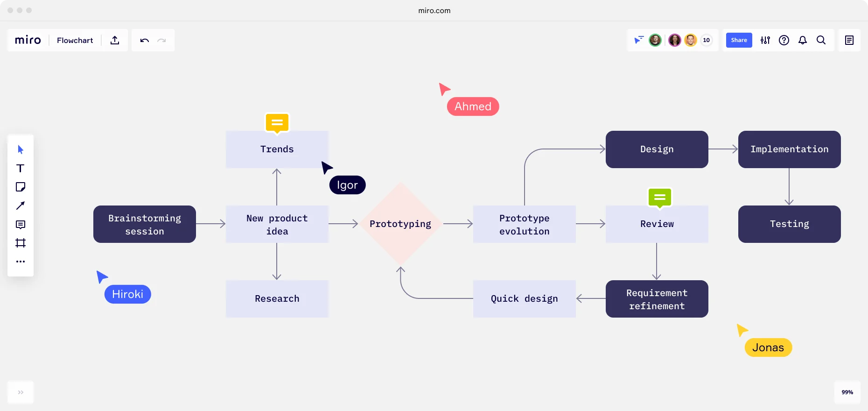This screenshot has width=868, height=411.
Task: Select the cursor selection tool
Action: tap(21, 149)
